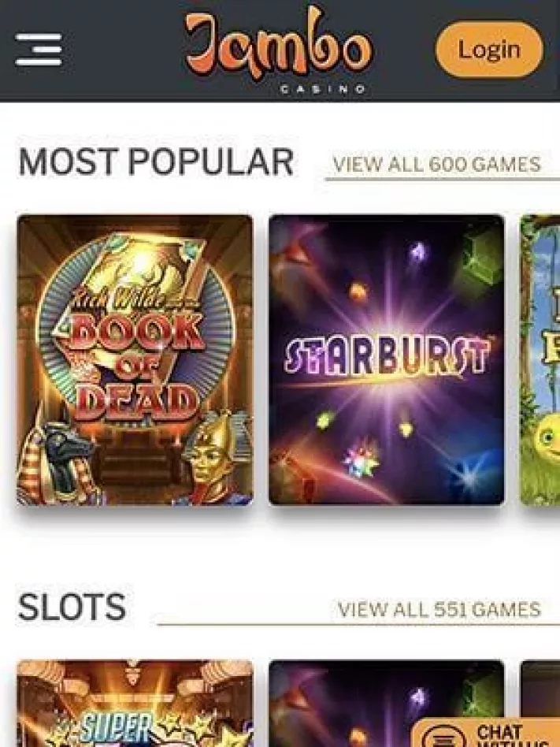This screenshot has height=747, width=560.
Task: Click the Casino text beneath Jambo logo
Action: pos(324,89)
